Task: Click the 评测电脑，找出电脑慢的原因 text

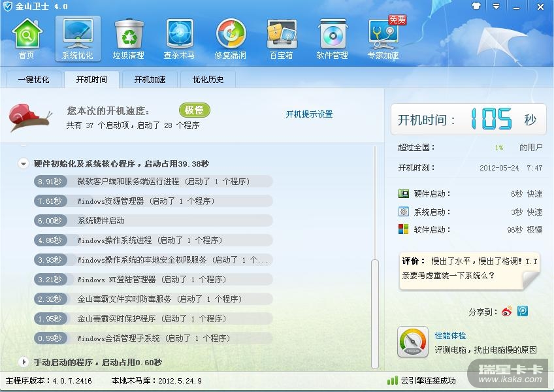Action: click(486, 350)
